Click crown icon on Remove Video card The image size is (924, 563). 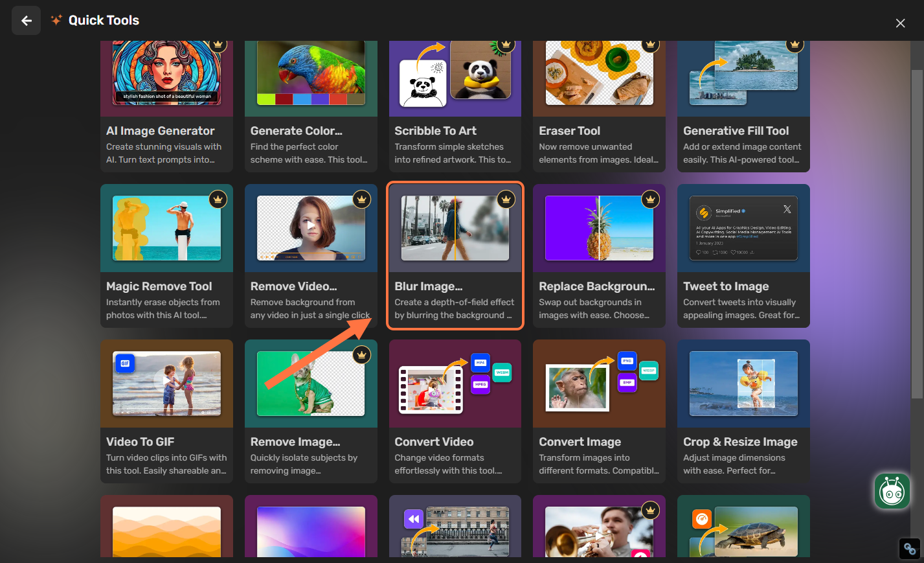[x=362, y=200]
